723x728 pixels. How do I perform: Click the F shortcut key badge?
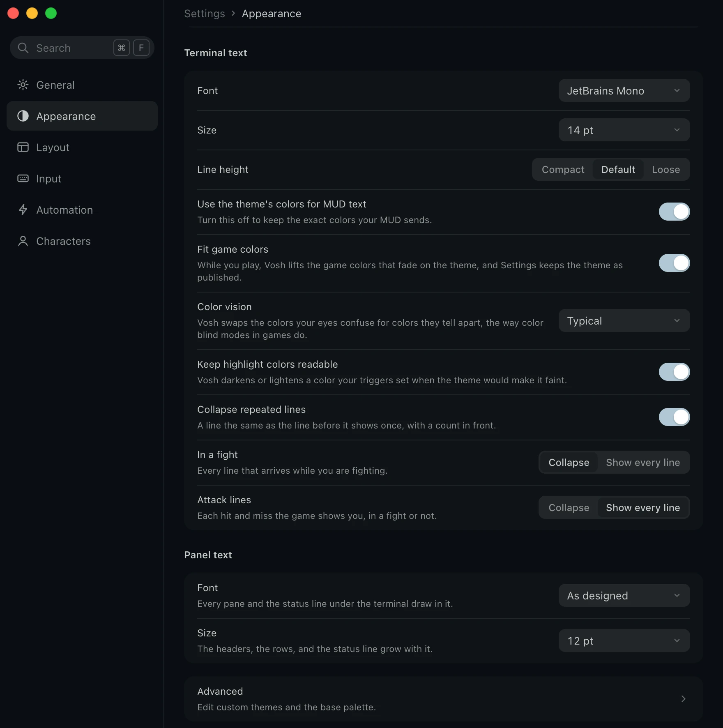(141, 48)
